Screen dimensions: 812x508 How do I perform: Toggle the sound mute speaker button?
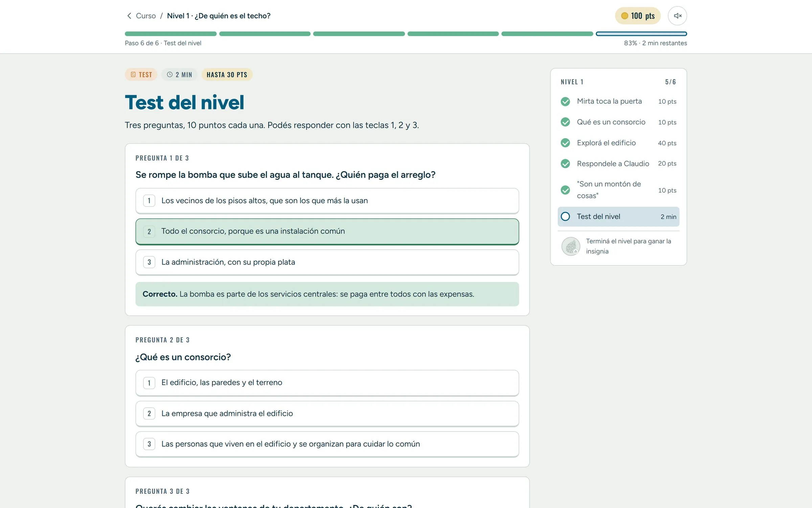click(677, 16)
